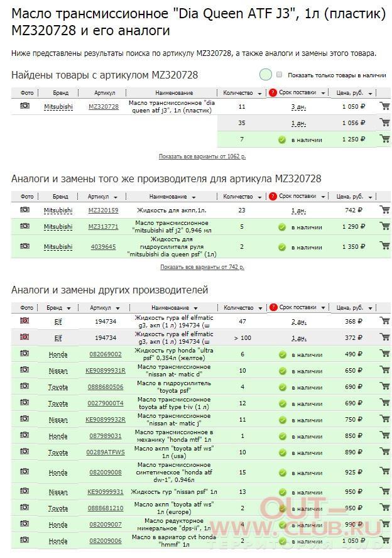Add the 1 050 ₽ MZ320728 offer to cart
Viewport: 392px width, 558px height.
(384, 106)
